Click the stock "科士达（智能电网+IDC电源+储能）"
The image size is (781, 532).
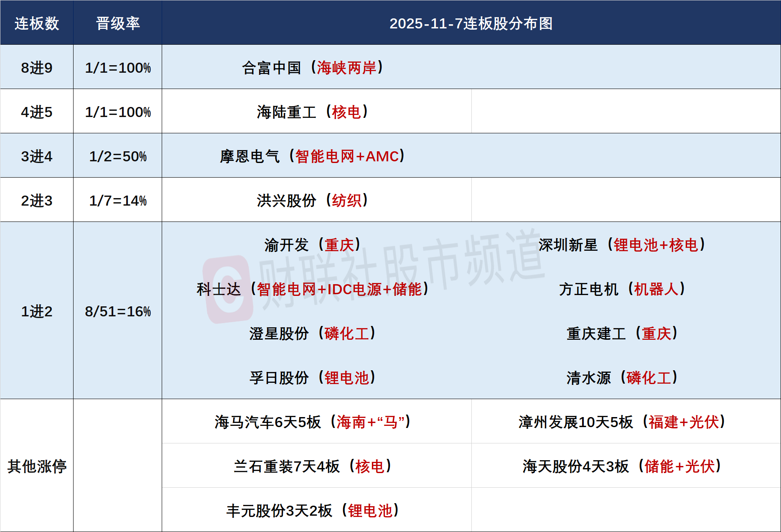point(313,289)
